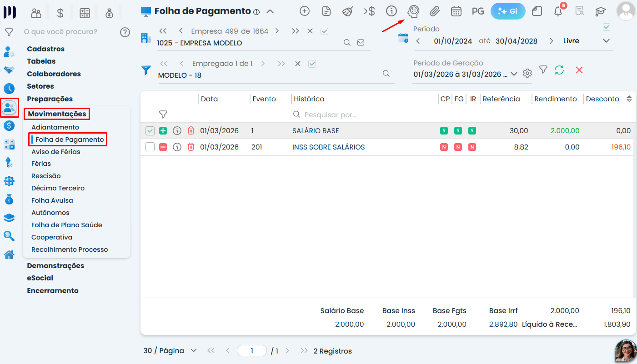Click the notifications bell icon
The image size is (637, 364).
click(x=558, y=11)
